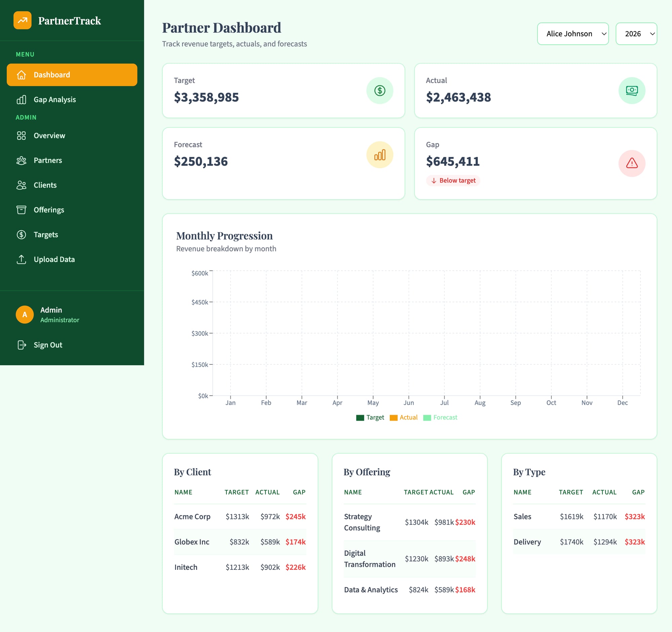Toggle the Target series in the chart legend
This screenshot has height=632, width=672.
coord(370,417)
